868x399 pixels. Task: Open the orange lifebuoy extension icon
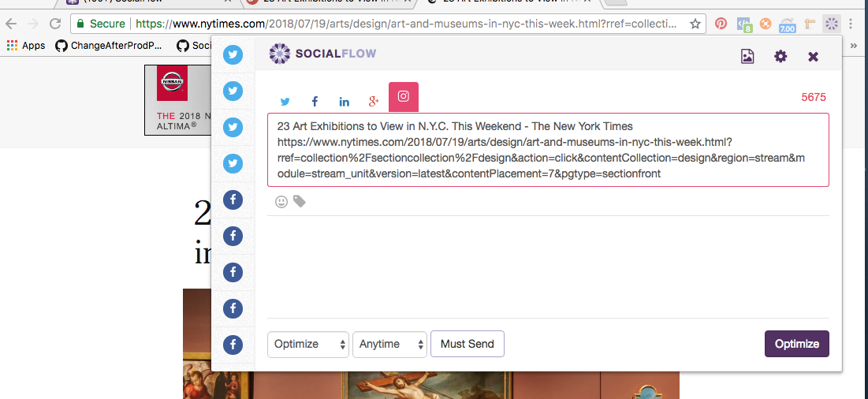[766, 24]
